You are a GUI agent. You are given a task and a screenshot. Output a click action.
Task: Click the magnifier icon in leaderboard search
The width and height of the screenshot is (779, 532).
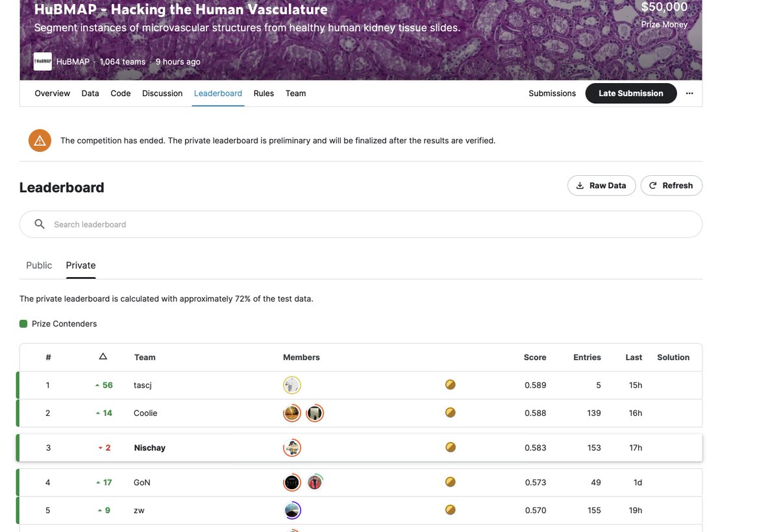(40, 224)
